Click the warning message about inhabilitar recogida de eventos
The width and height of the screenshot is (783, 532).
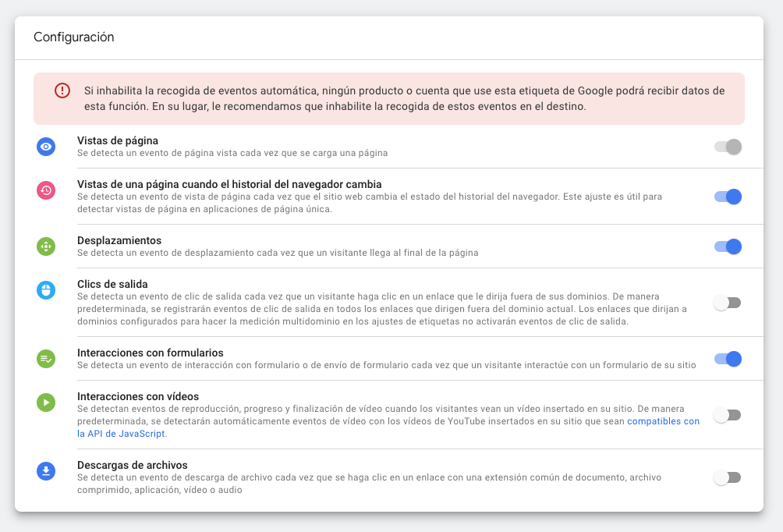[405, 98]
